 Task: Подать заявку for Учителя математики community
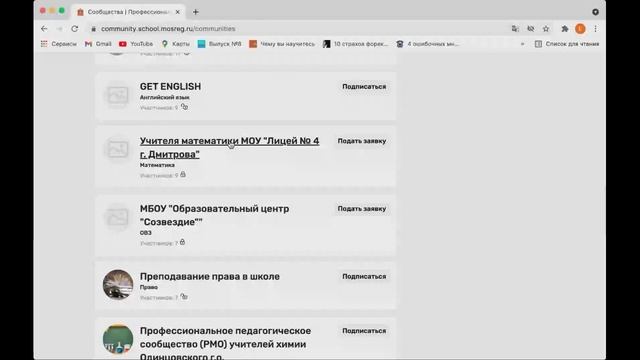(362, 141)
